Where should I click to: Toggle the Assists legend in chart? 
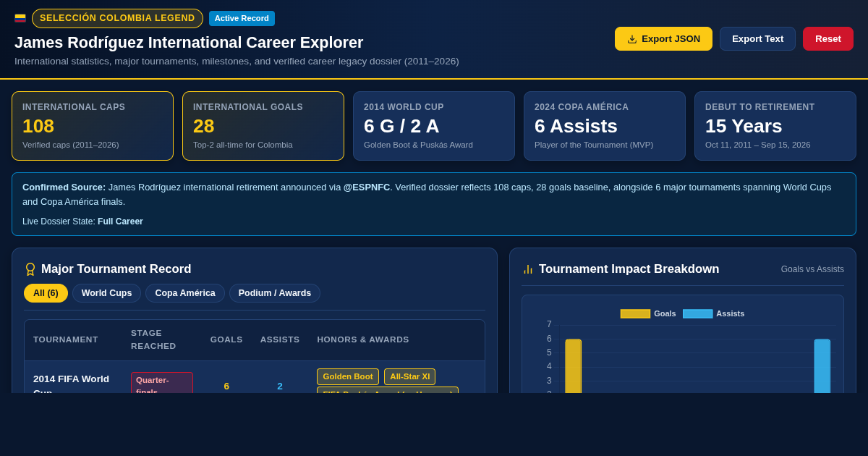click(714, 313)
